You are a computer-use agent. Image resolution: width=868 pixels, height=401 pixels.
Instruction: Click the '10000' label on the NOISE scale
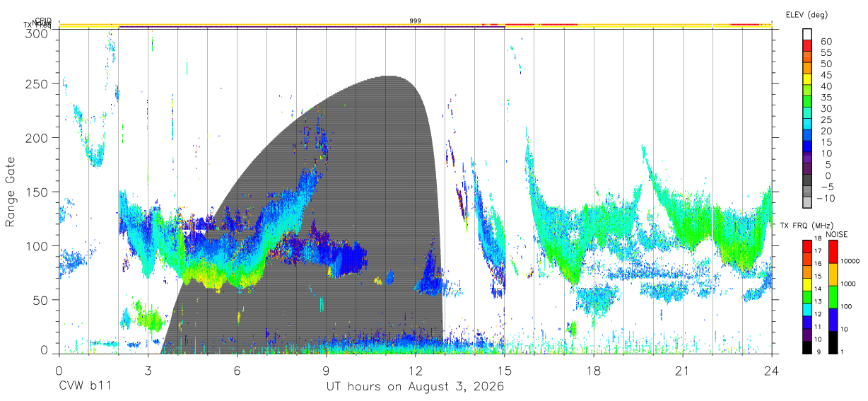[x=851, y=261]
